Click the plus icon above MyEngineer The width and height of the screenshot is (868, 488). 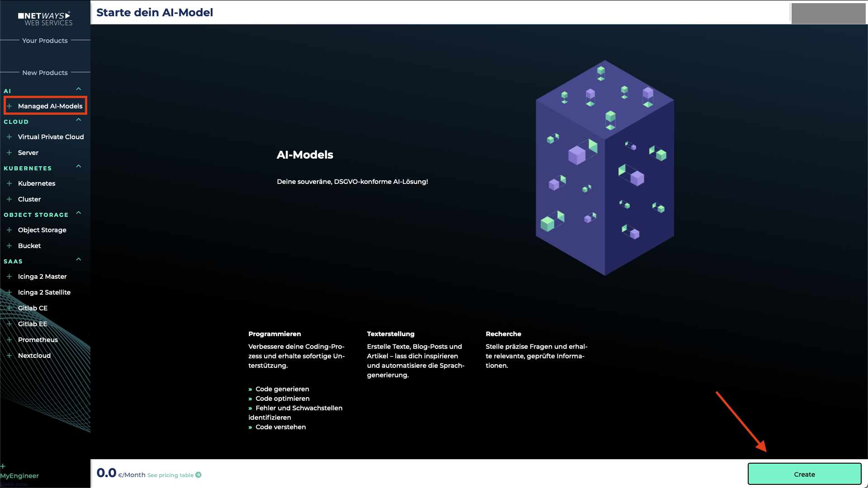[x=4, y=466]
